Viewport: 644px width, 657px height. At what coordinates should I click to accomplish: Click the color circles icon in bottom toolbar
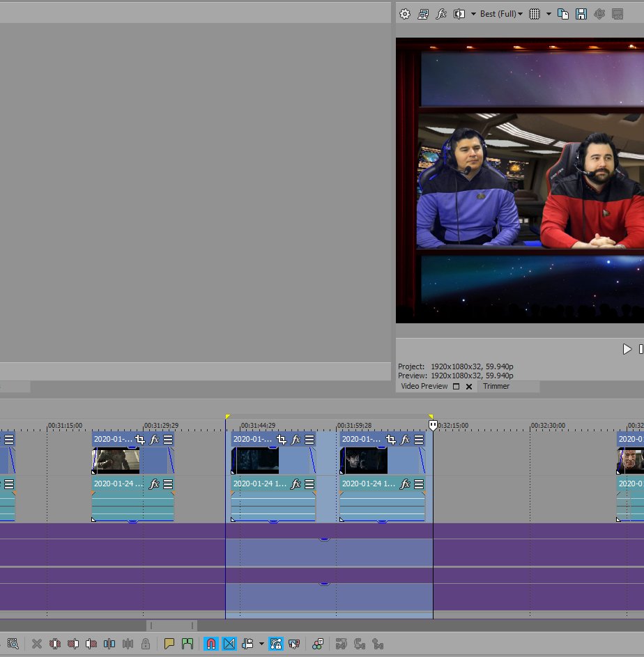click(x=318, y=644)
